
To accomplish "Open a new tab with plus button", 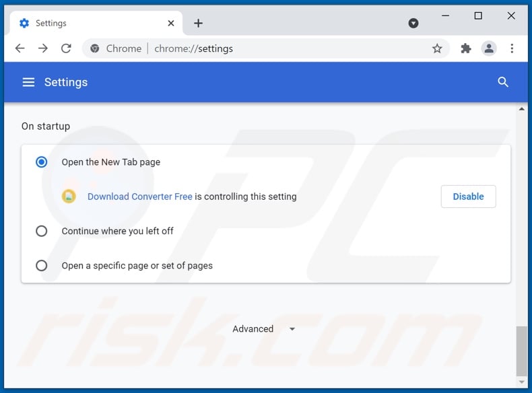I will click(198, 23).
